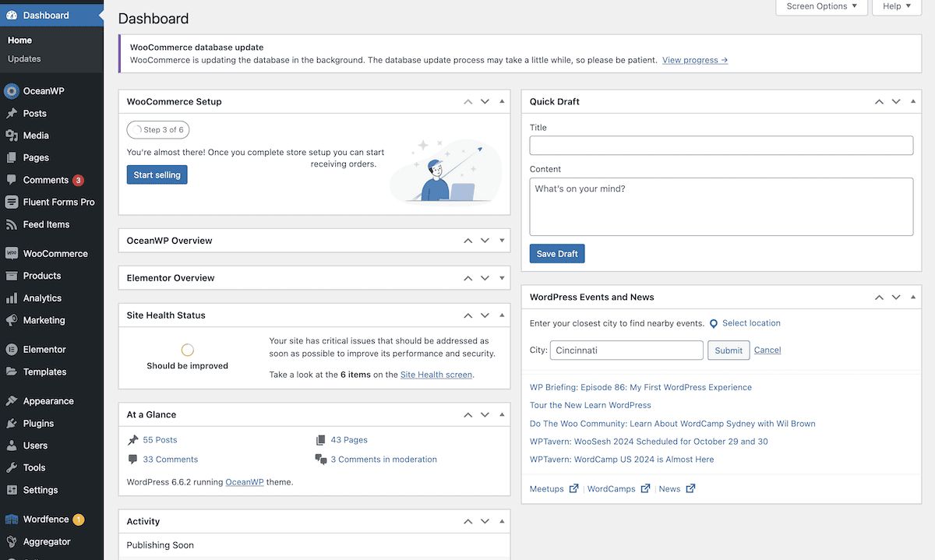935x560 pixels.
Task: Click the Analytics bar chart icon
Action: pyautogui.click(x=12, y=298)
